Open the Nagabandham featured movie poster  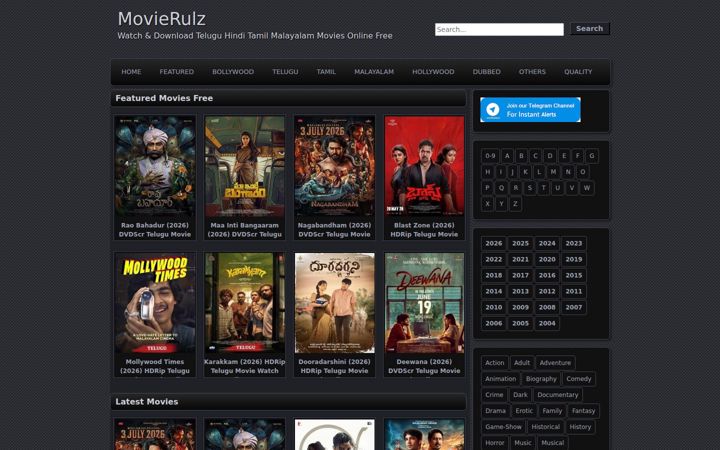tap(335, 166)
